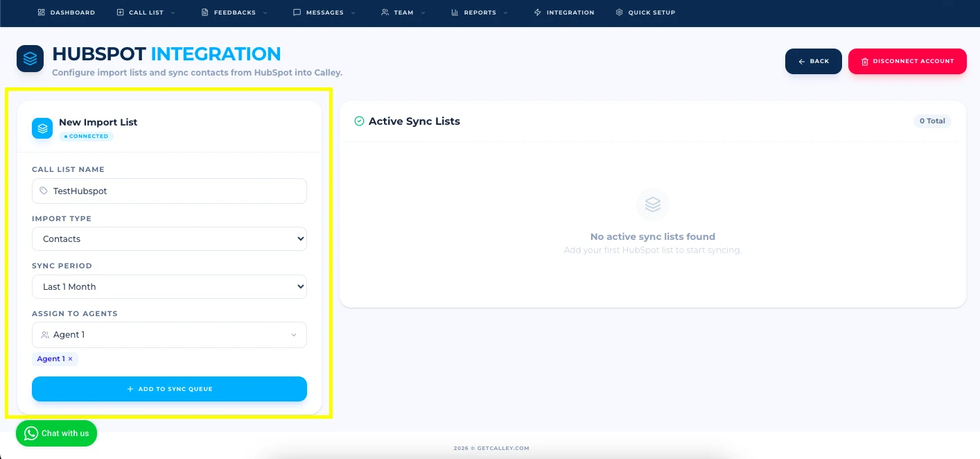The width and height of the screenshot is (980, 459).
Task: Click the agents people icon in selector
Action: click(x=45, y=335)
